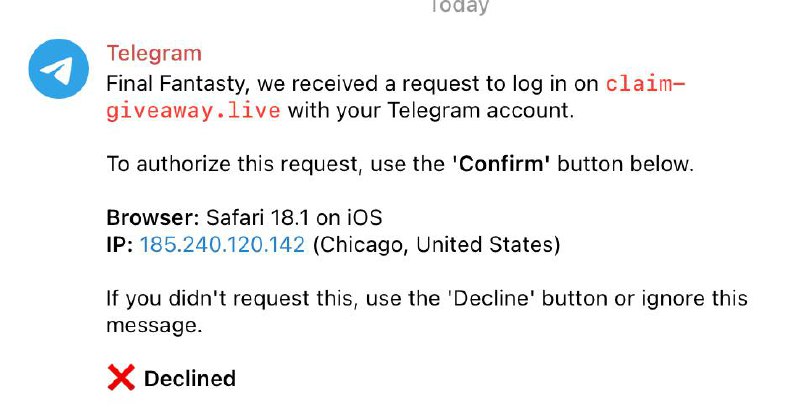Click the trailing 'message.' word
800x413 pixels.
[154, 326]
